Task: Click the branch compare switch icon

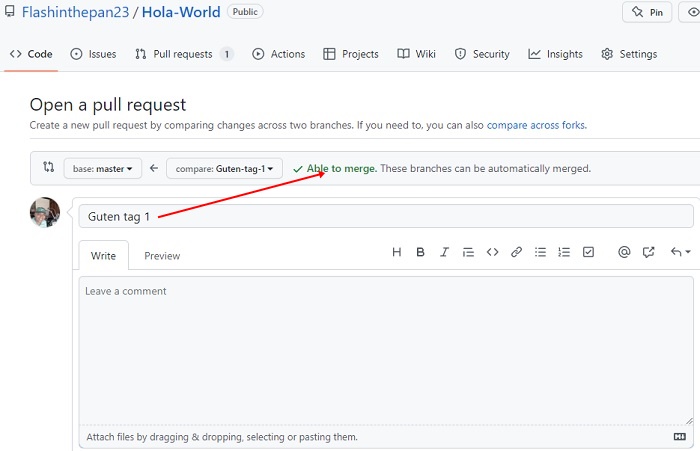Action: (48, 167)
